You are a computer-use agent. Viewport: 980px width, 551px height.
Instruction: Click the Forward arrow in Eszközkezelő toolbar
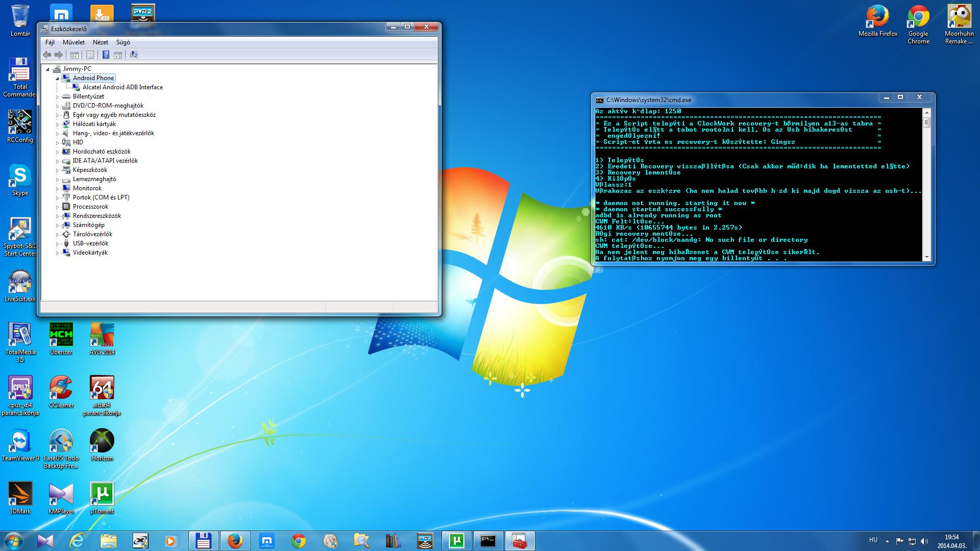click(x=59, y=55)
